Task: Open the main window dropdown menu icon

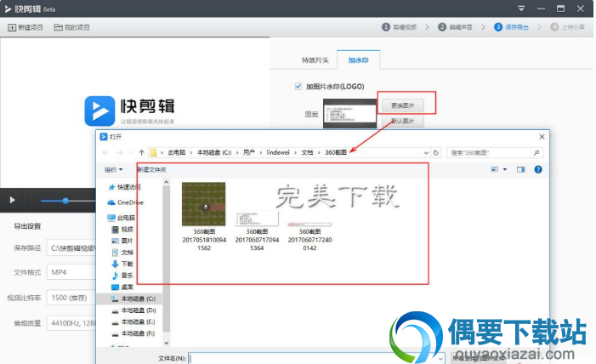Action: pyautogui.click(x=521, y=9)
